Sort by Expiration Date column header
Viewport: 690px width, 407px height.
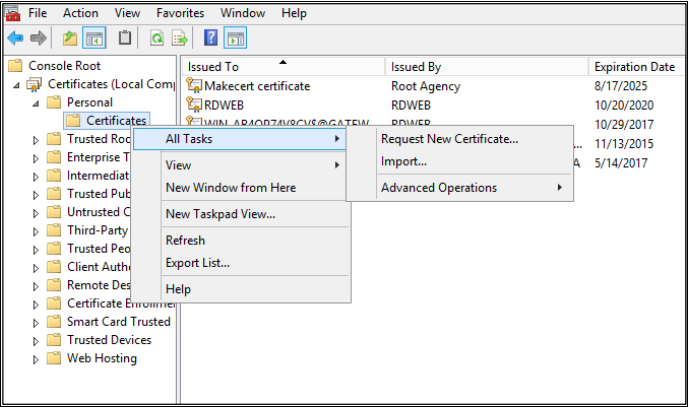(x=636, y=67)
